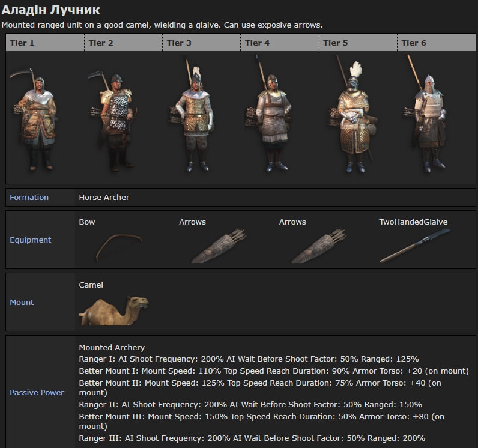Click the Bow equipment icon

(x=119, y=247)
